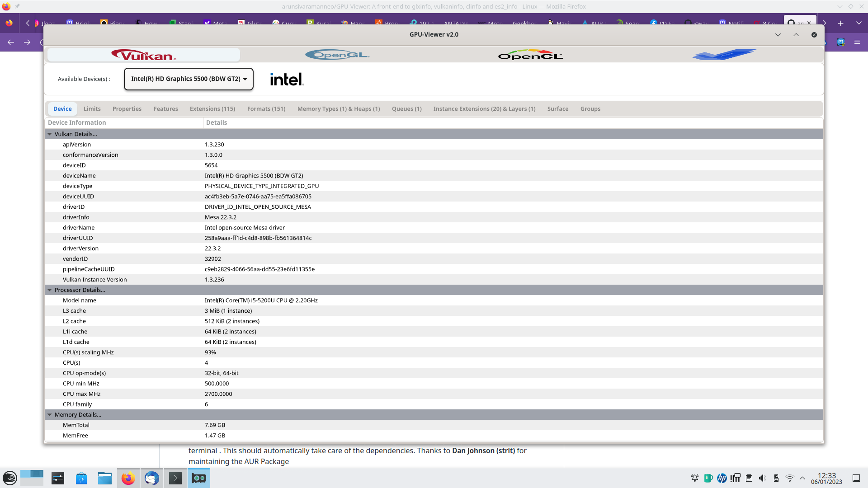Open Thunderbird from the taskbar
868x488 pixels.
[x=152, y=478]
